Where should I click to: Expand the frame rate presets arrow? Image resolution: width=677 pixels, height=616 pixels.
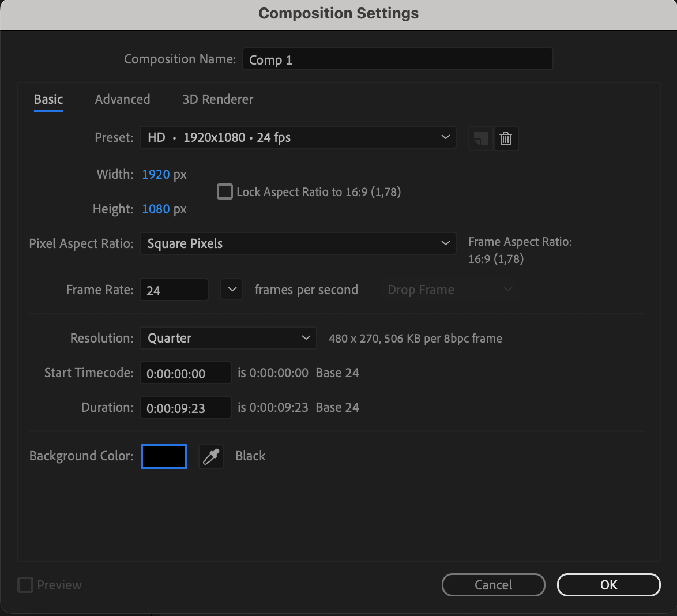[232, 289]
